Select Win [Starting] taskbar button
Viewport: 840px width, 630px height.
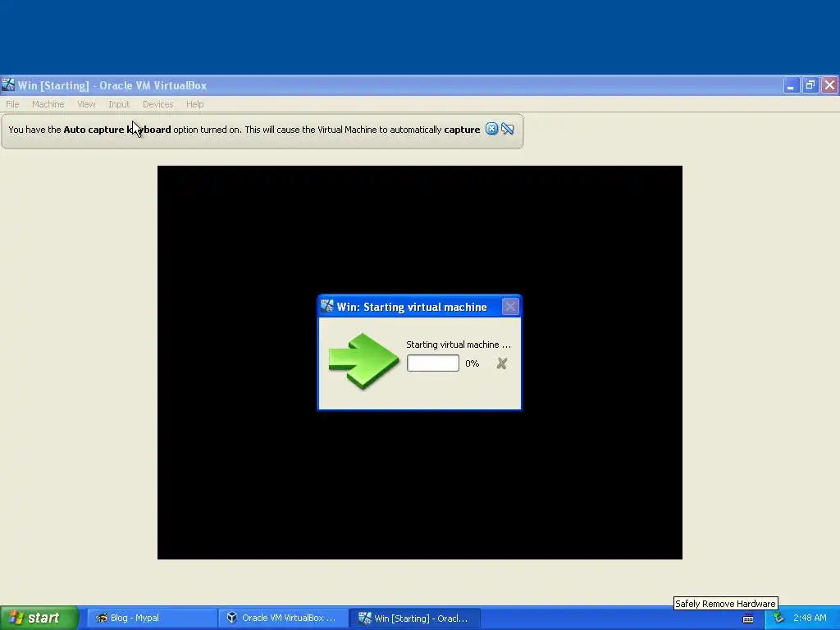(414, 618)
